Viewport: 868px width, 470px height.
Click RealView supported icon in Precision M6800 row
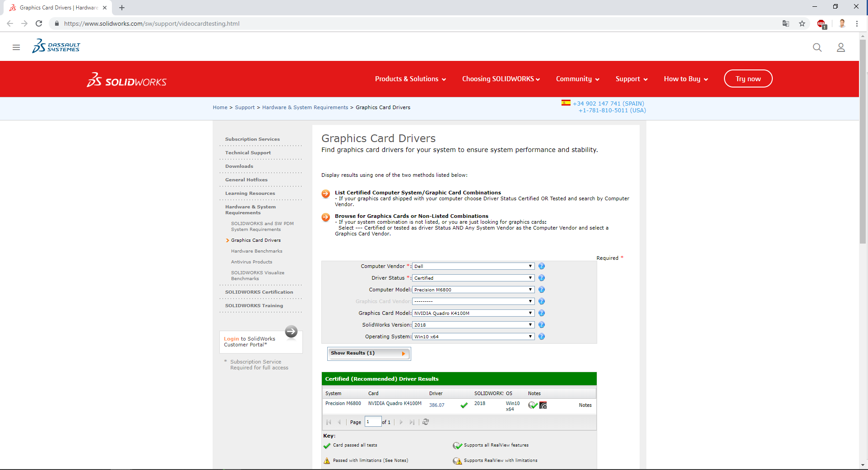tap(533, 405)
